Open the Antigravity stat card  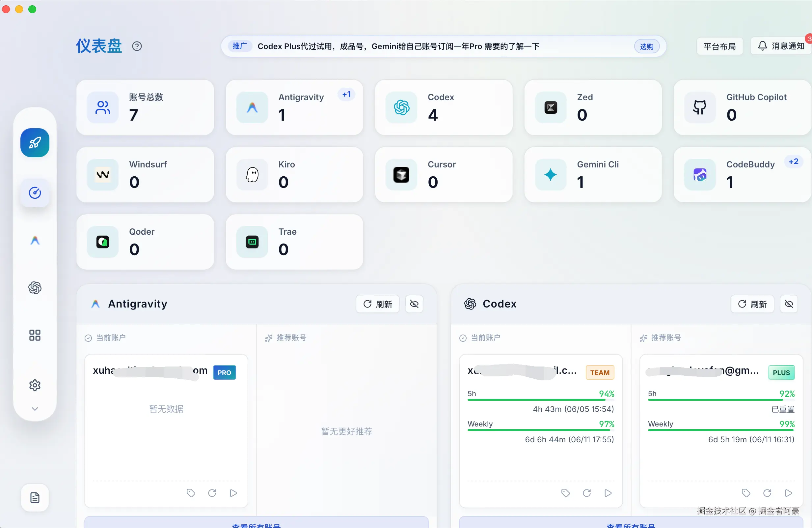pyautogui.click(x=294, y=107)
